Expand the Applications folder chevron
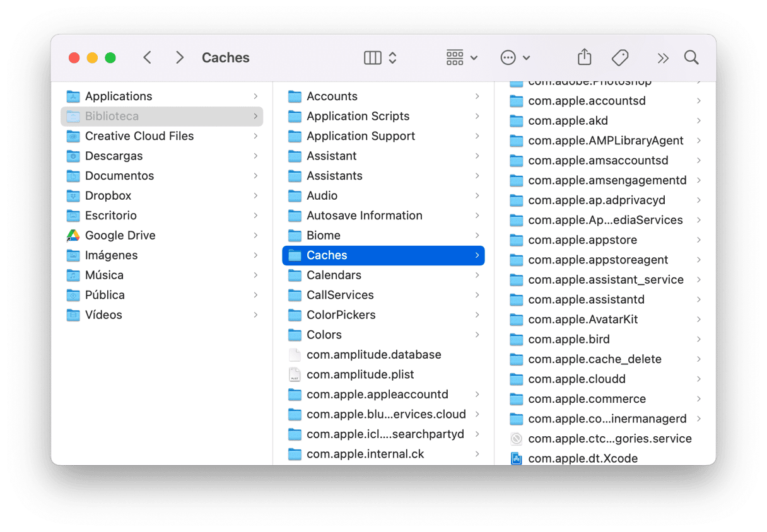767x532 pixels. (255, 96)
